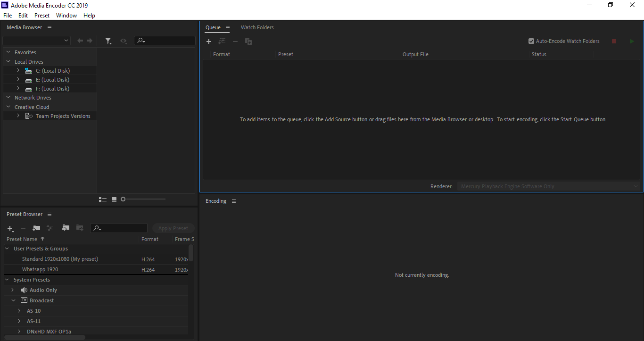Go back in Media Browser history

pos(80,41)
